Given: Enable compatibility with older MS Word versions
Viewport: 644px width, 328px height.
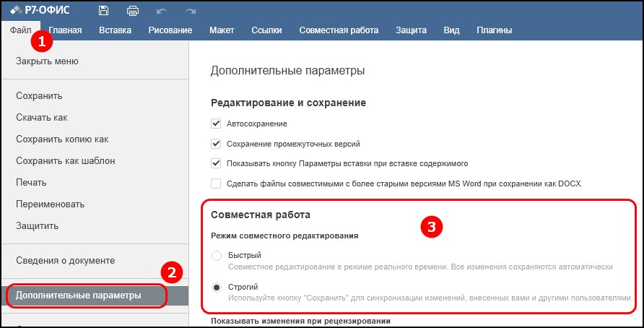Looking at the screenshot, I should click(216, 184).
